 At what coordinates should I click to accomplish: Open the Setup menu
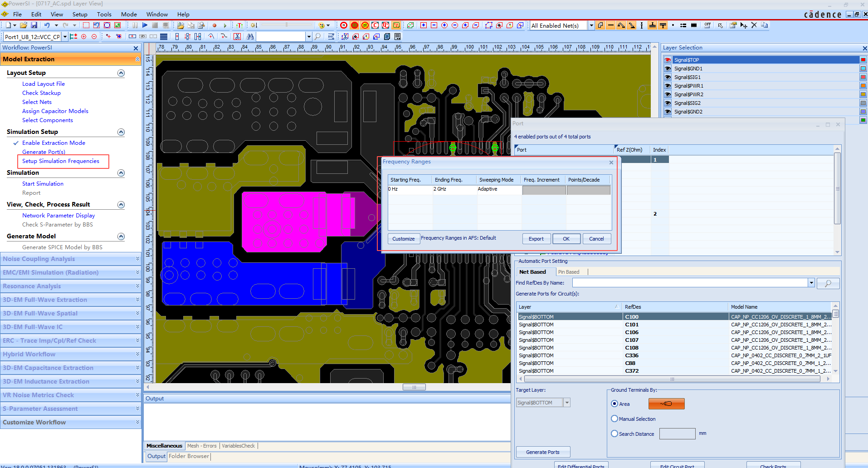80,14
